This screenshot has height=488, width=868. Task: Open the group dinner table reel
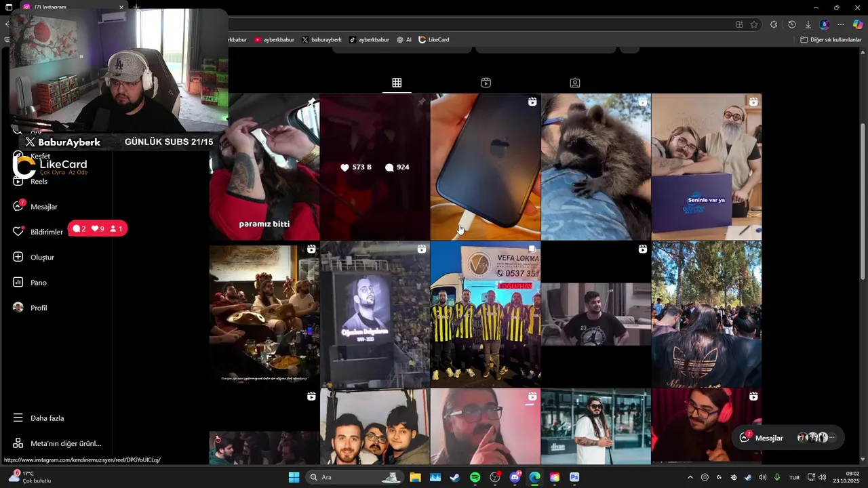[x=264, y=314]
